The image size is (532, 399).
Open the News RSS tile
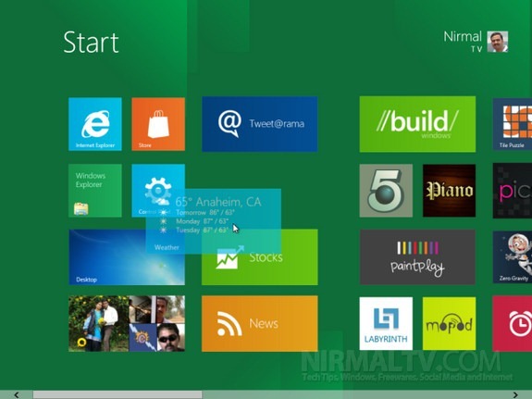(x=260, y=323)
